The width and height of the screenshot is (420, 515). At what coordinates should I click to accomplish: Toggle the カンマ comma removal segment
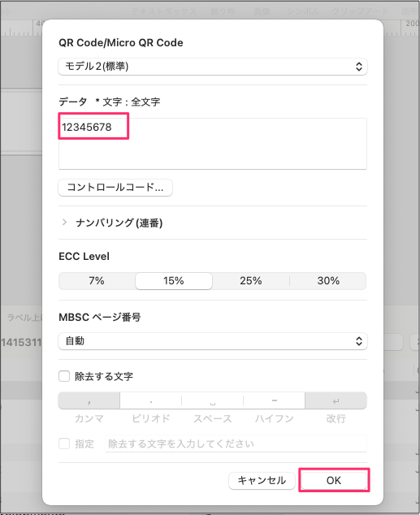89,400
